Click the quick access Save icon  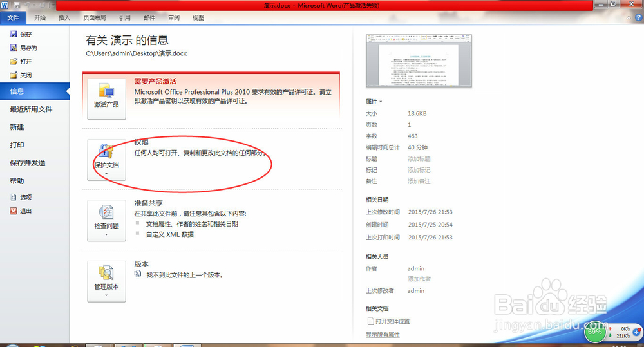(17, 5)
